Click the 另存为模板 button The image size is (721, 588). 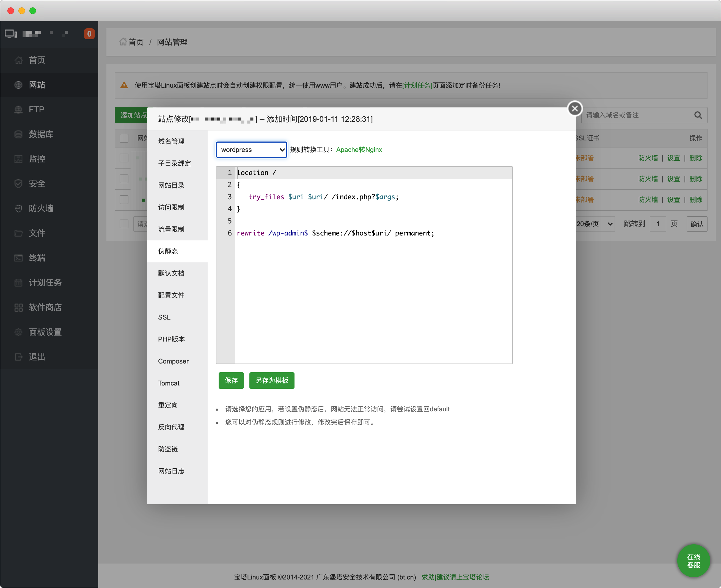[272, 381]
